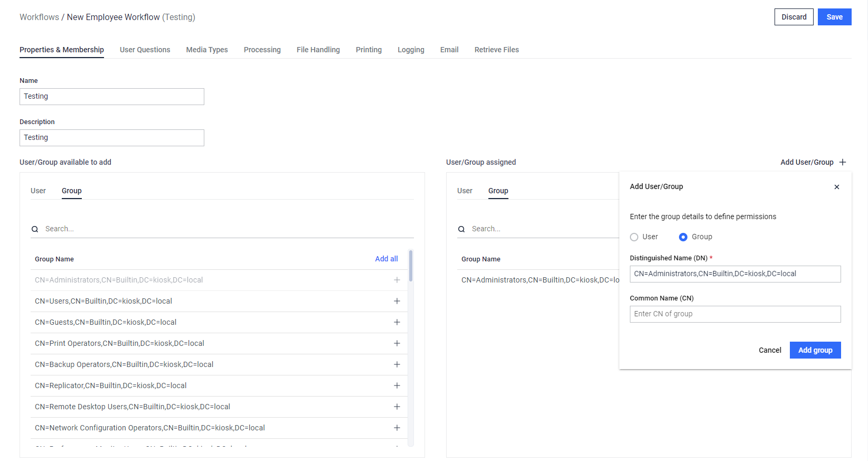
Task: Select Group tab in assigned panel
Action: pos(498,191)
